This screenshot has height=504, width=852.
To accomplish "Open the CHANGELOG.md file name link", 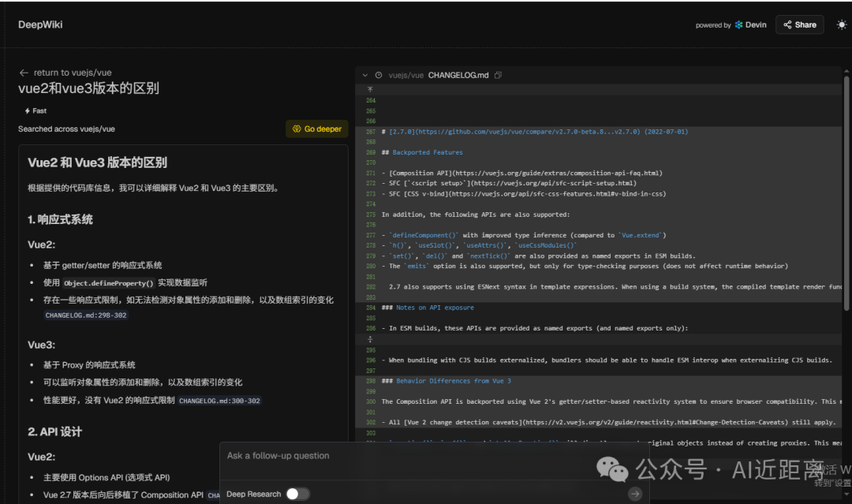I will (458, 76).
